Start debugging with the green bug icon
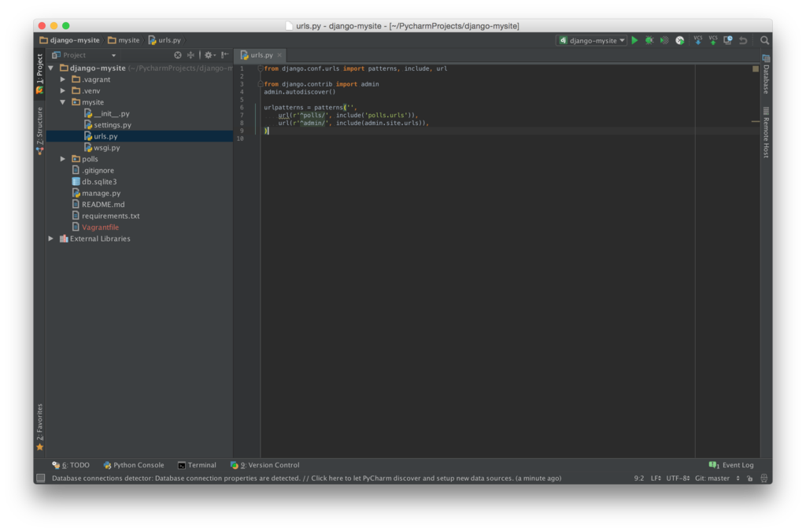 click(x=649, y=40)
